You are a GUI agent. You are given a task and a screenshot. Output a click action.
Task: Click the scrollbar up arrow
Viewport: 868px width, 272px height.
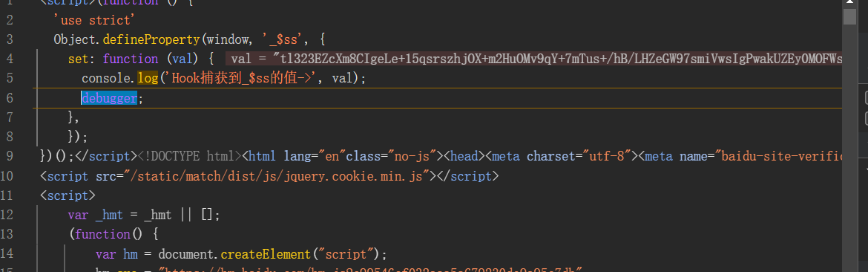tap(849, 3)
